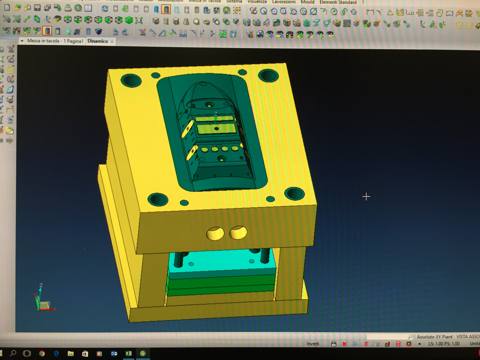Click the fit-view arrows icon after green cubes
480x360 pixels.
[139, 20]
